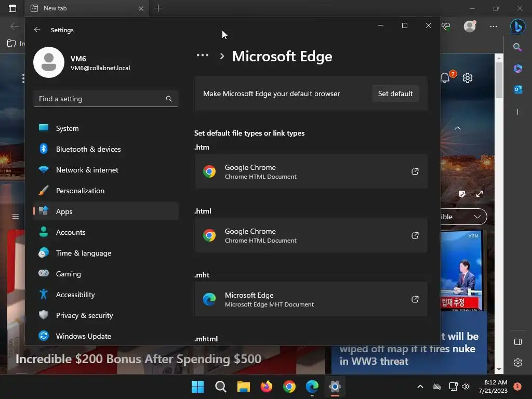Open sidebar settings gear at Edge bottom
The image size is (532, 399).
[x=518, y=363]
